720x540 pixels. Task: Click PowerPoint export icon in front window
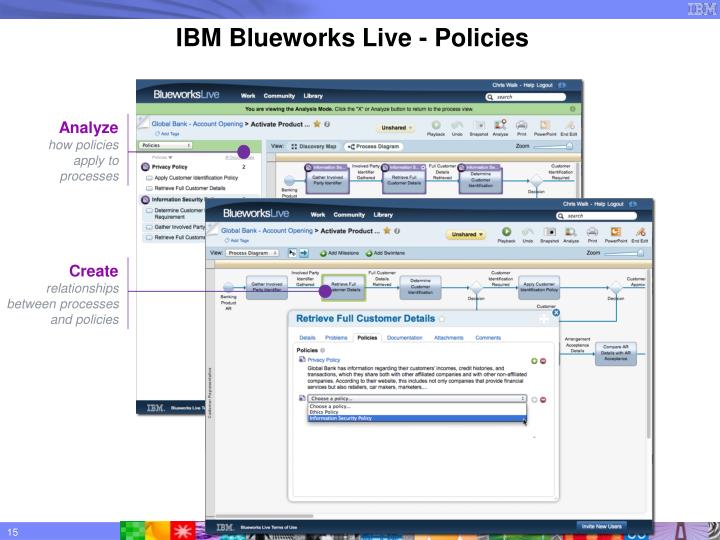[x=616, y=232]
